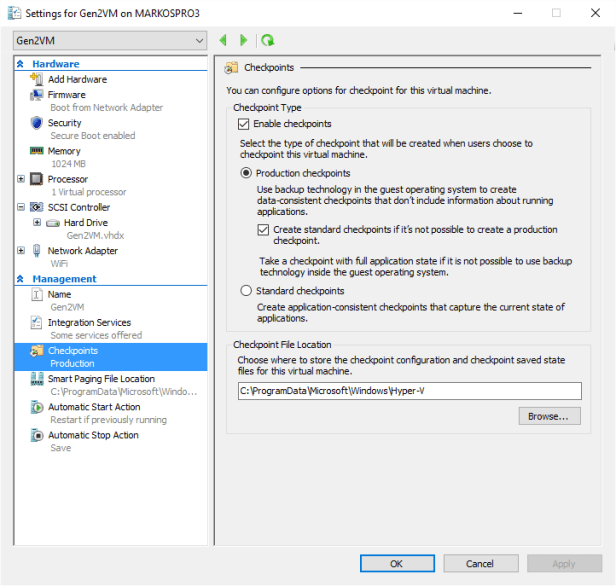
Task: Uncheck the Enable checkpoints checkbox
Action: [x=243, y=125]
